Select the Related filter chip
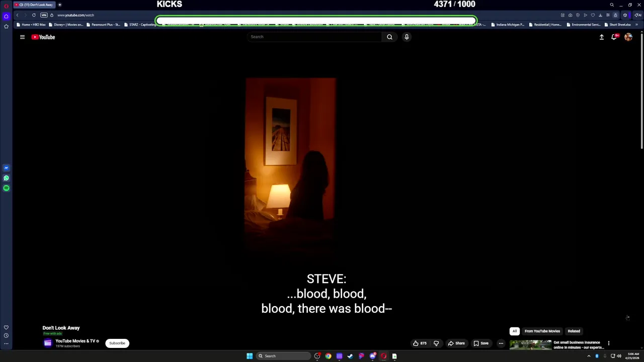Image resolution: width=644 pixels, height=362 pixels. tap(574, 331)
